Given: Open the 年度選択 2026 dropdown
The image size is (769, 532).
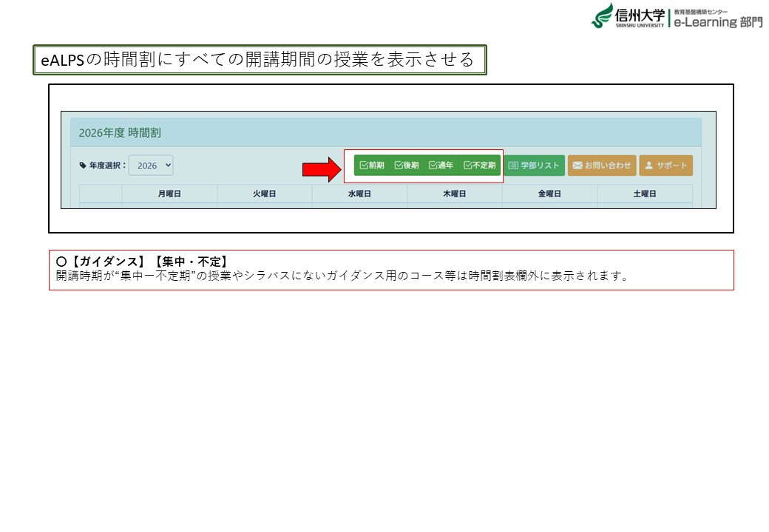Looking at the screenshot, I should click(151, 166).
